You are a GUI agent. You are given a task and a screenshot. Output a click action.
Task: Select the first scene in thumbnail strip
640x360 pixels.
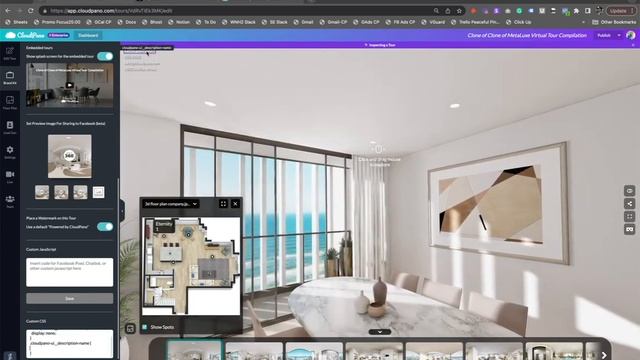click(194, 351)
